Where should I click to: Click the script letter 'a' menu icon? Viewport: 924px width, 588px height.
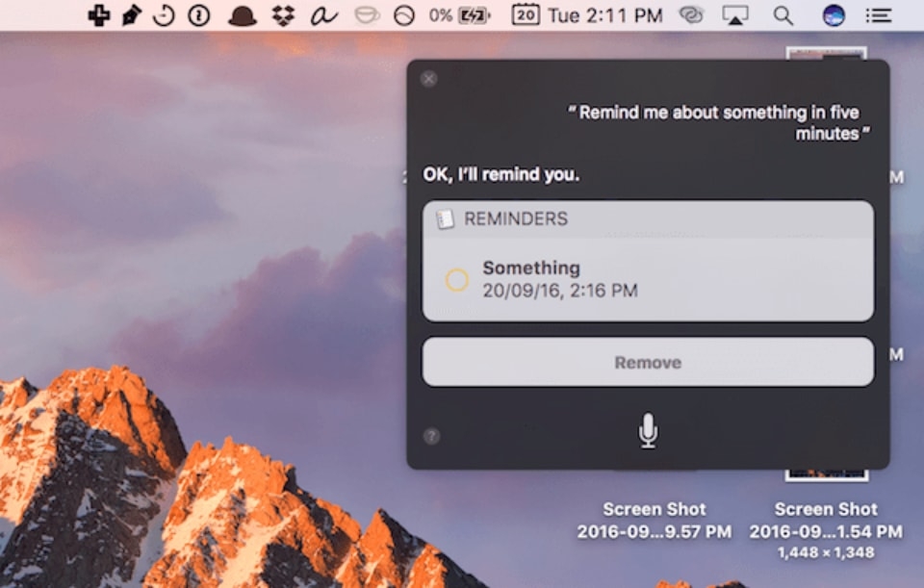tap(323, 16)
